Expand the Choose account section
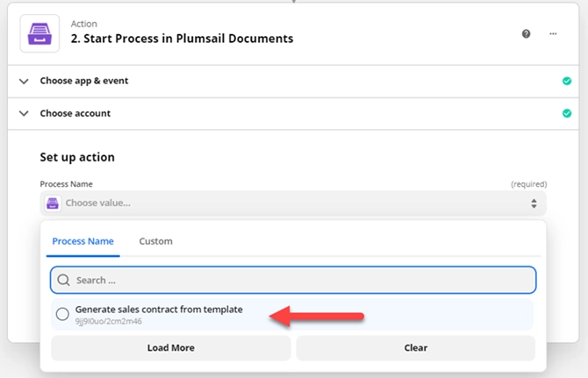 point(24,113)
